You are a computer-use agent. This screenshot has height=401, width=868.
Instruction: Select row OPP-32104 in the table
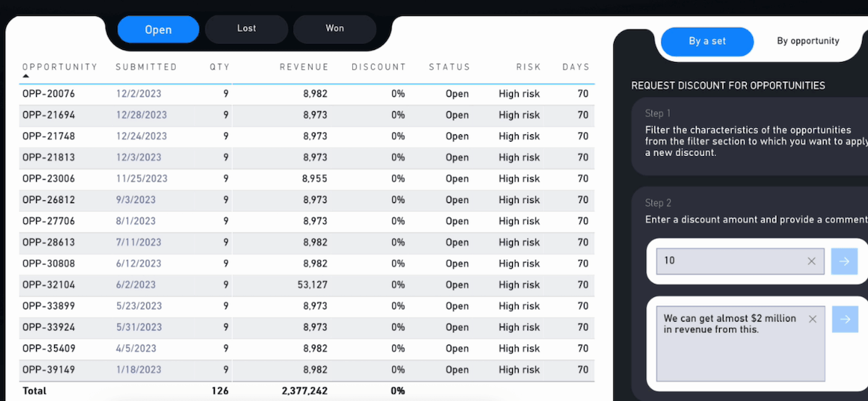click(48, 285)
